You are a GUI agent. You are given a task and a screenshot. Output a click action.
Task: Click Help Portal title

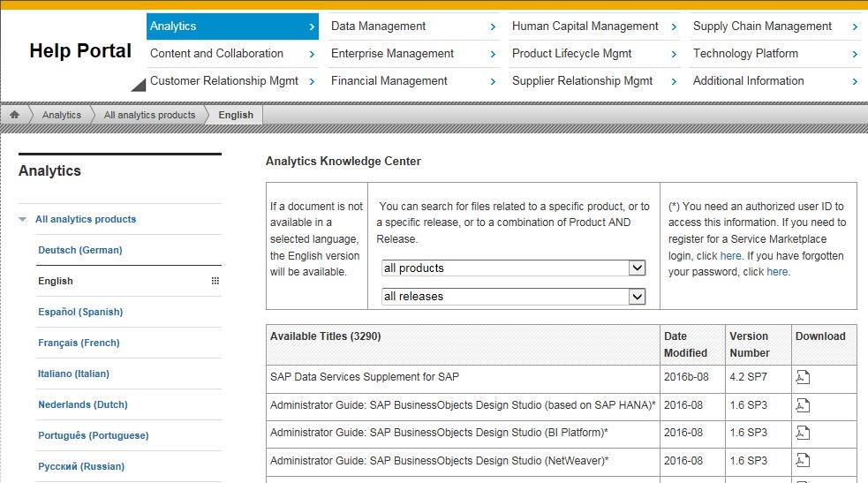point(80,51)
